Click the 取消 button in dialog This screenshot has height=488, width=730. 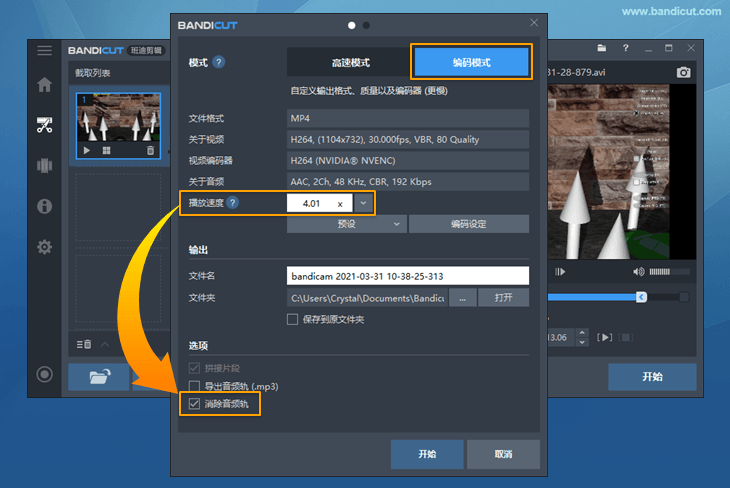tap(503, 454)
